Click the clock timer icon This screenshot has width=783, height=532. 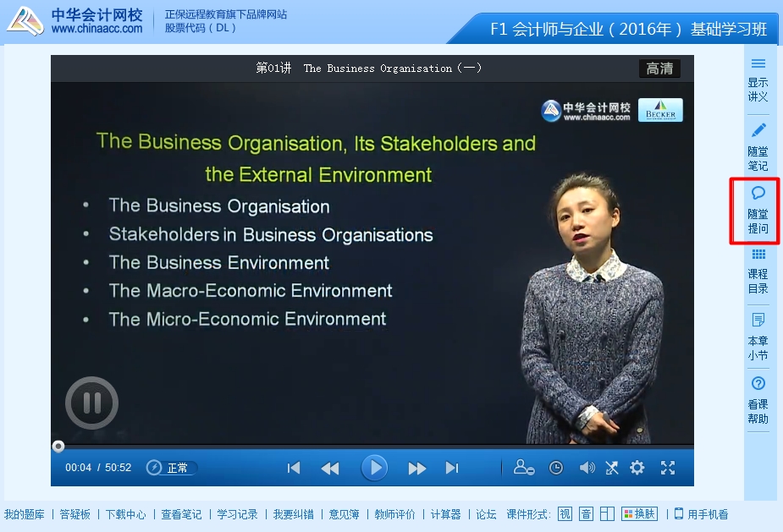click(555, 468)
